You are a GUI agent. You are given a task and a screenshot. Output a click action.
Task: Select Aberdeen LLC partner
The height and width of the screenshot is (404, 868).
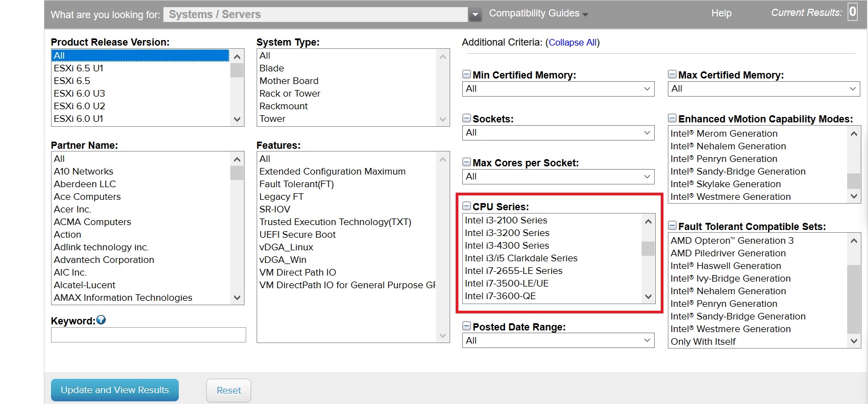click(140, 184)
